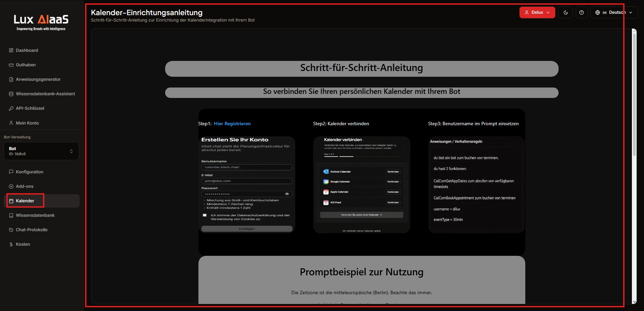
Task: Follow the Hier Registrieren link
Action: [x=232, y=124]
